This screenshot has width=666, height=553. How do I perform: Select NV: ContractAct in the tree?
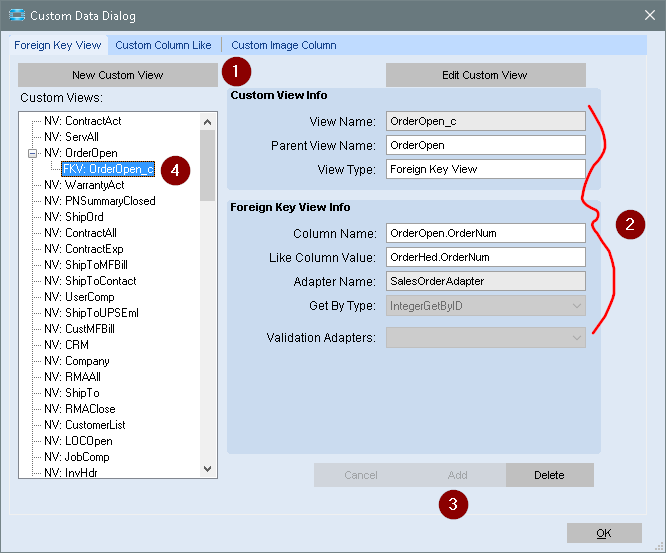click(82, 121)
